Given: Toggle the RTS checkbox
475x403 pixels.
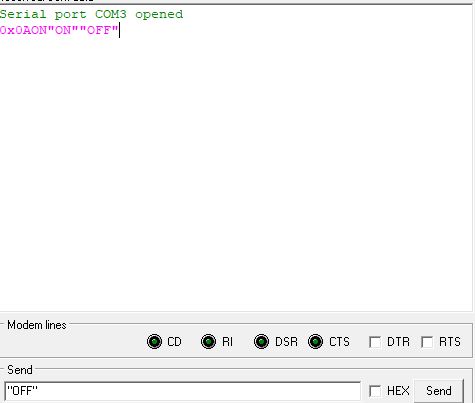Looking at the screenshot, I should coord(427,342).
